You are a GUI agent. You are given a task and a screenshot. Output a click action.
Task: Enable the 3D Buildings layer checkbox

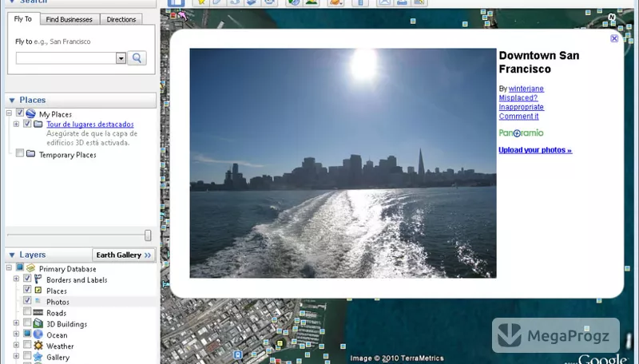(x=27, y=322)
